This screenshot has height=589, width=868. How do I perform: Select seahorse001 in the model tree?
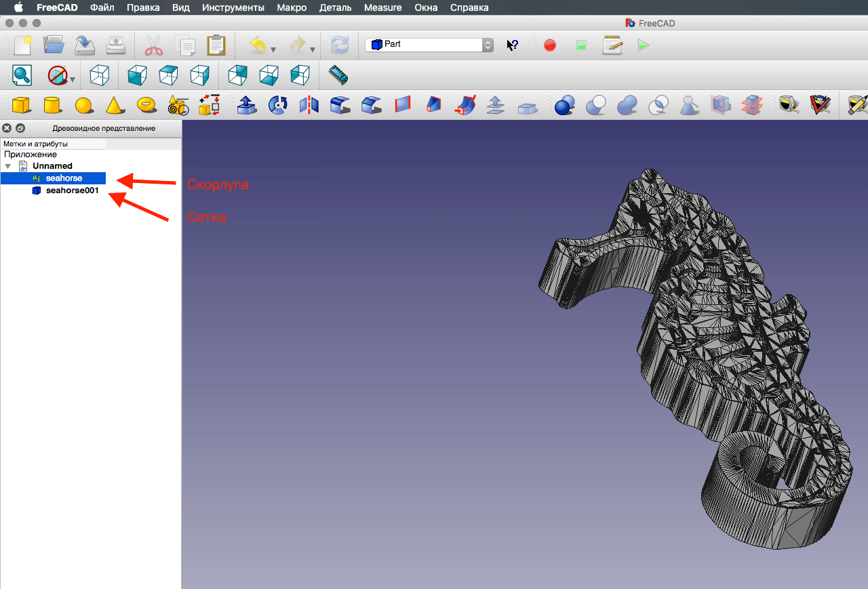72,190
